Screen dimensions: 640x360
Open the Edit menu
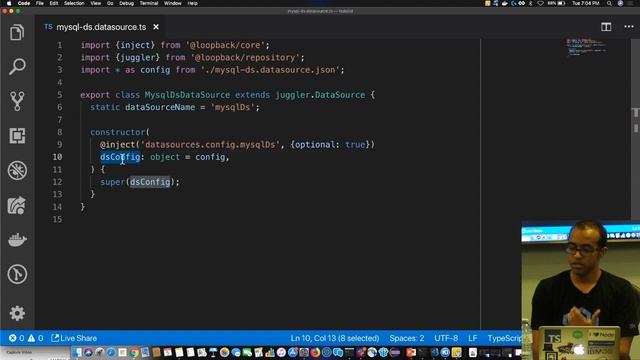click(x=53, y=3)
